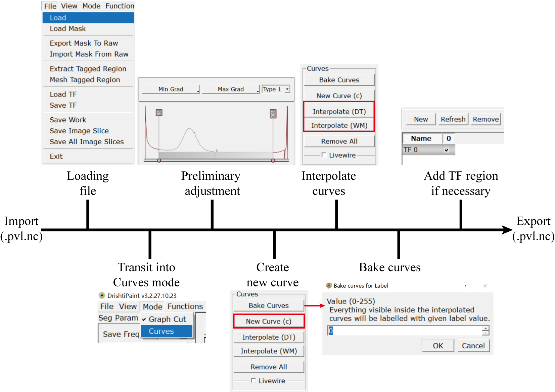The image size is (555, 392).
Task: Click the question mark help button
Action: tap(465, 285)
